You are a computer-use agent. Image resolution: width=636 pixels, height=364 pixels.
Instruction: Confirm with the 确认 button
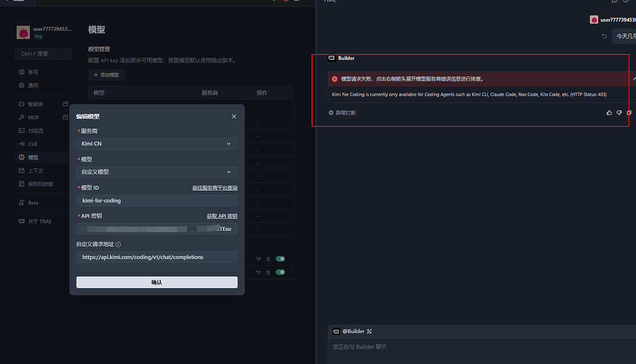pyautogui.click(x=157, y=283)
